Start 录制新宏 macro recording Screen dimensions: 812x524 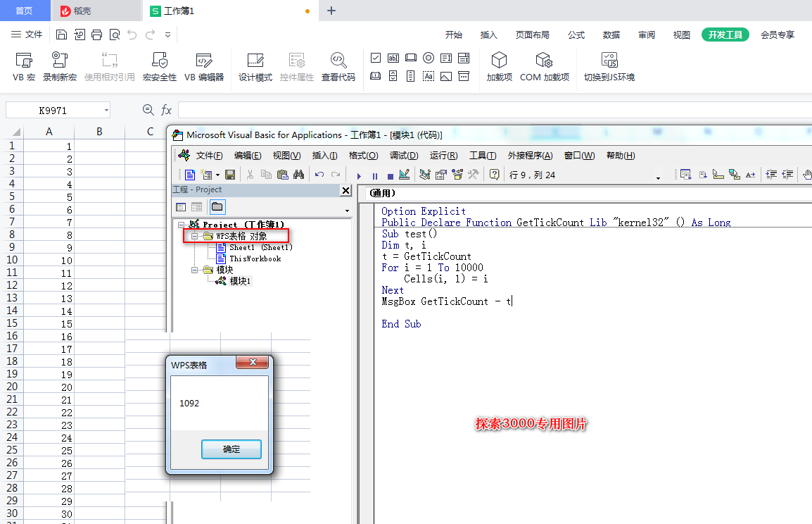click(60, 67)
